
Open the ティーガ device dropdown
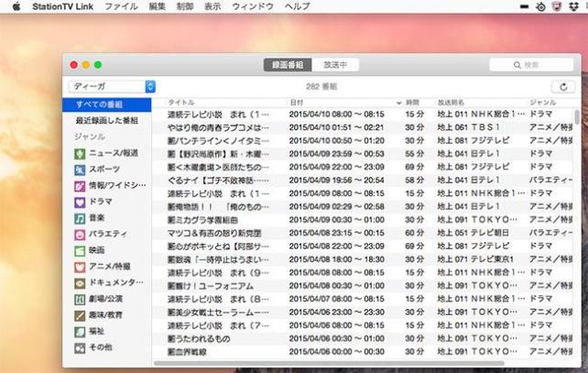[x=112, y=87]
